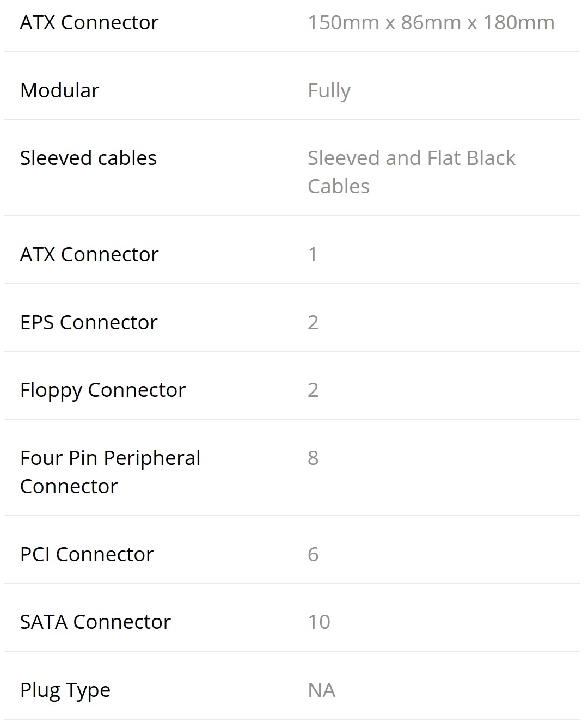This screenshot has height=723, width=588.
Task: Click the PCI Connector label
Action: (x=87, y=554)
